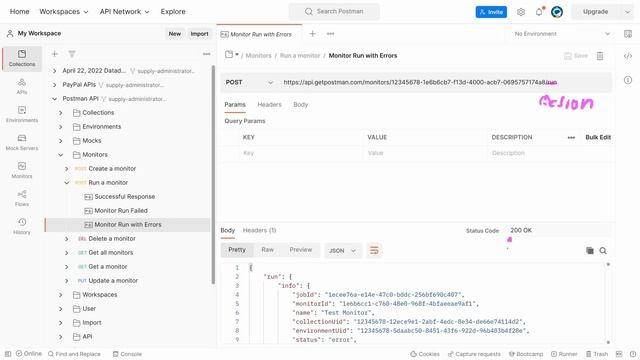Click the Key query param field
This screenshot has width=640, height=360.
click(300, 153)
